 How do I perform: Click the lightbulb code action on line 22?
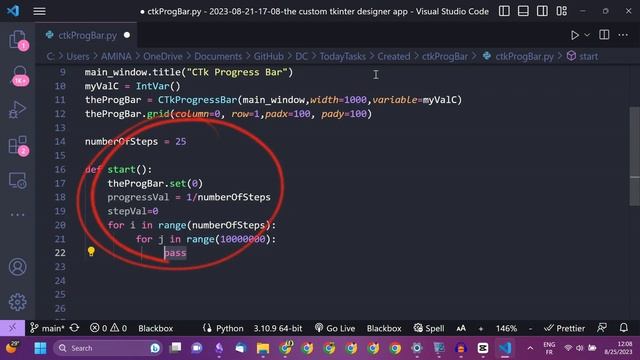click(x=91, y=251)
